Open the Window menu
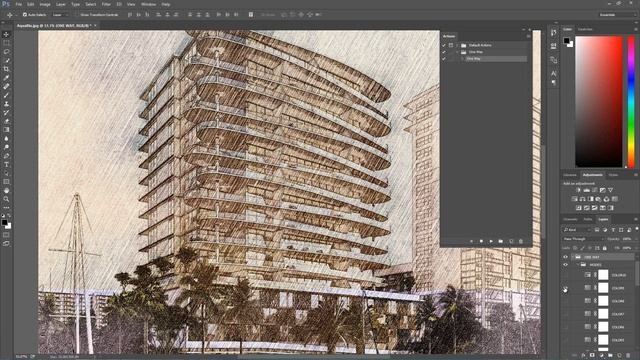Viewport: 640px width, 360px height. coord(148,4)
